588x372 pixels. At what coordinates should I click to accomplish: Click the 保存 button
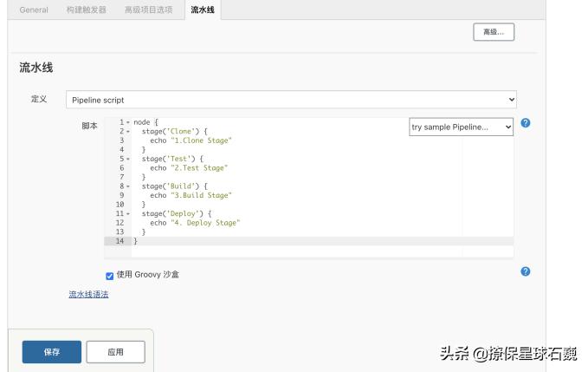click(x=52, y=352)
